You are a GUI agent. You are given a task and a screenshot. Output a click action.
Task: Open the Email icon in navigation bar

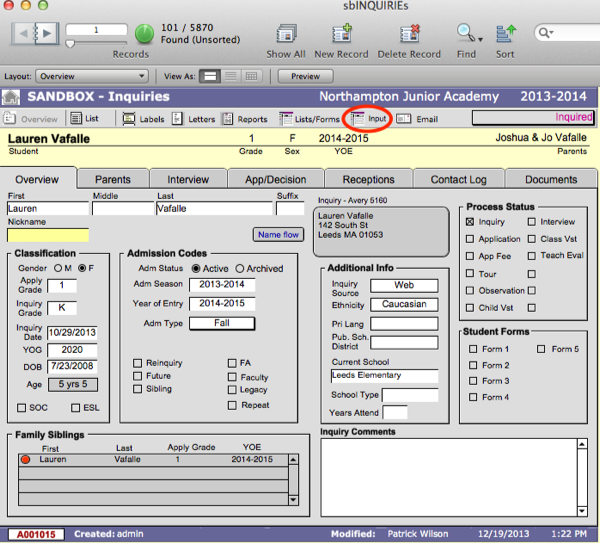[x=417, y=119]
